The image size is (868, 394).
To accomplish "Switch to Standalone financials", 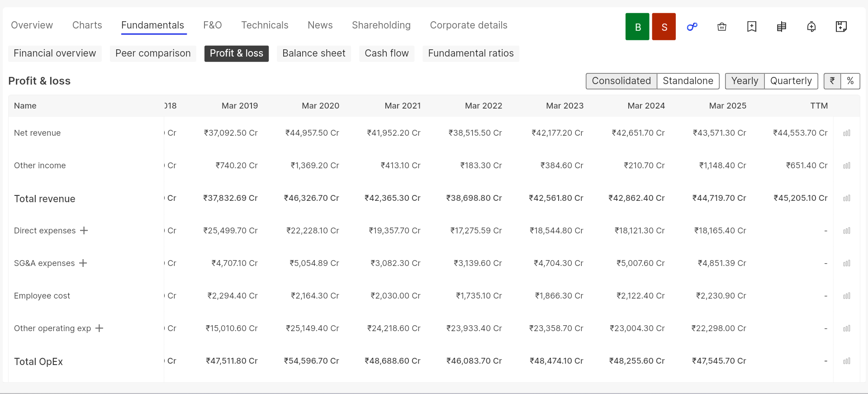I will coord(688,81).
